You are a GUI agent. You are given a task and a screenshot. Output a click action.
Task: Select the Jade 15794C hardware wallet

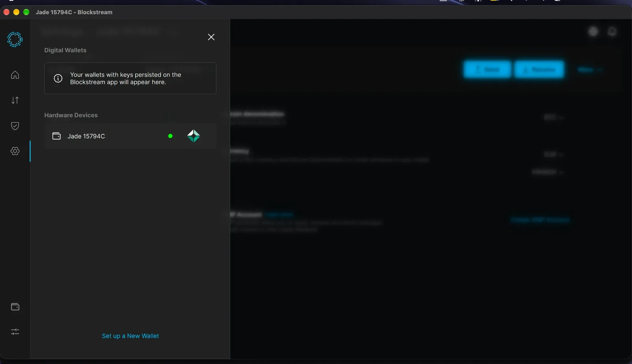(130, 136)
